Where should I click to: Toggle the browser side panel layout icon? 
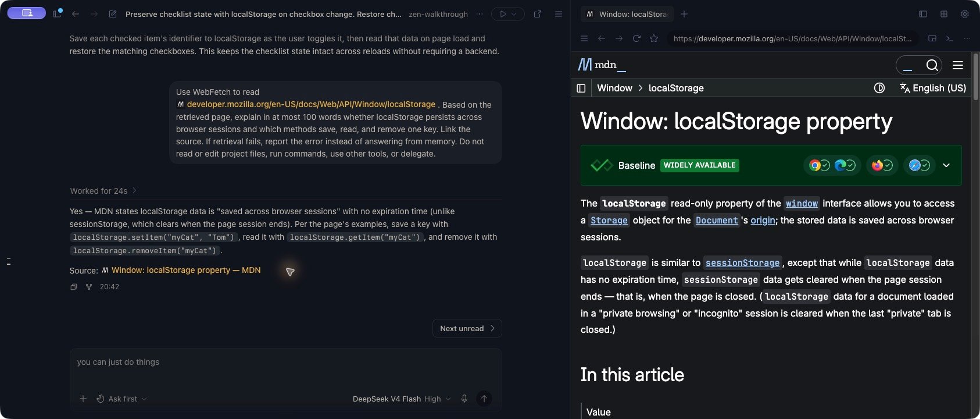click(923, 14)
